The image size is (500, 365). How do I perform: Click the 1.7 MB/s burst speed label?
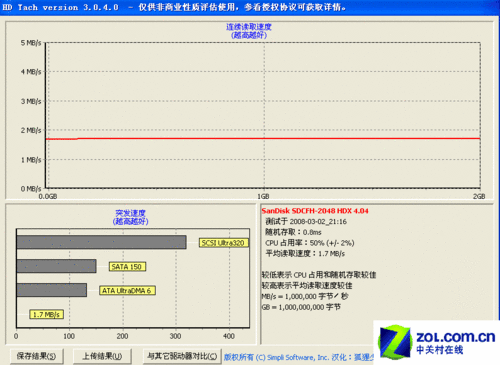pyautogui.click(x=46, y=314)
